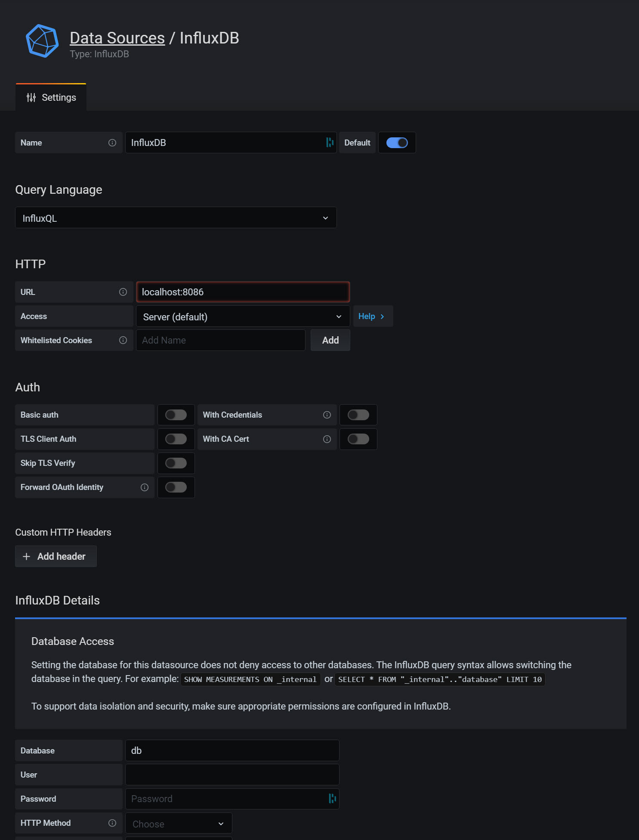639x840 pixels.
Task: Go to the Data Sources breadcrumb link
Action: tap(117, 38)
